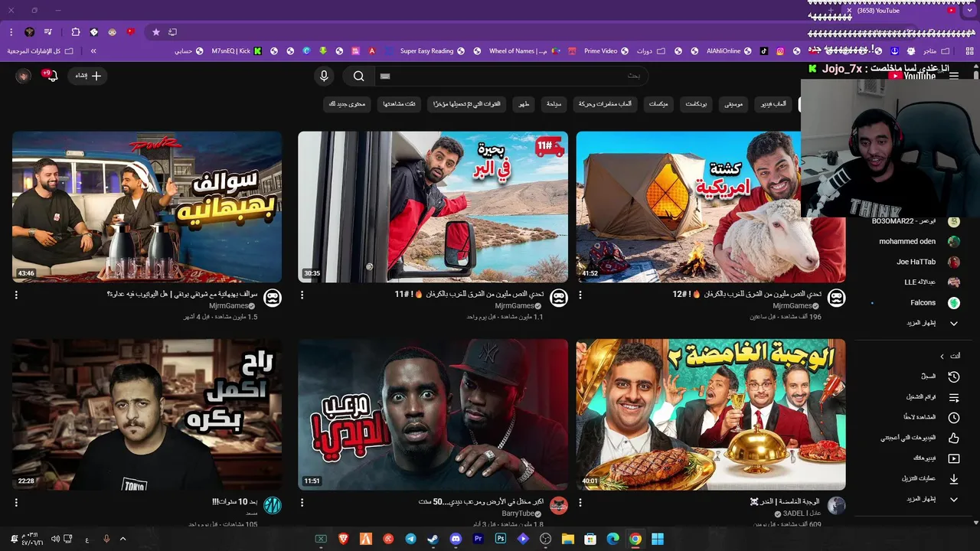Open the browser extensions puzzle icon
This screenshot has height=551, width=980.
click(x=75, y=32)
